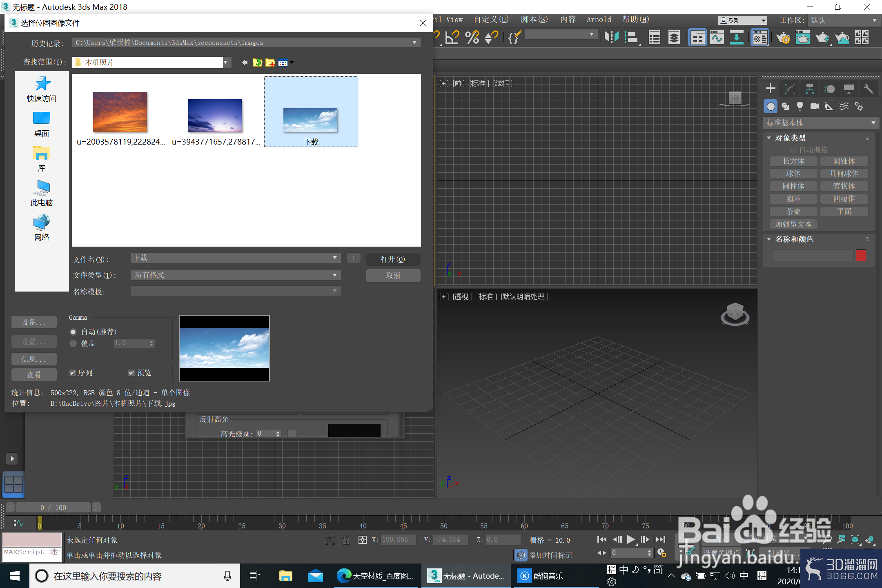Click the black specular color swatch
This screenshot has width=882, height=588.
pos(354,431)
